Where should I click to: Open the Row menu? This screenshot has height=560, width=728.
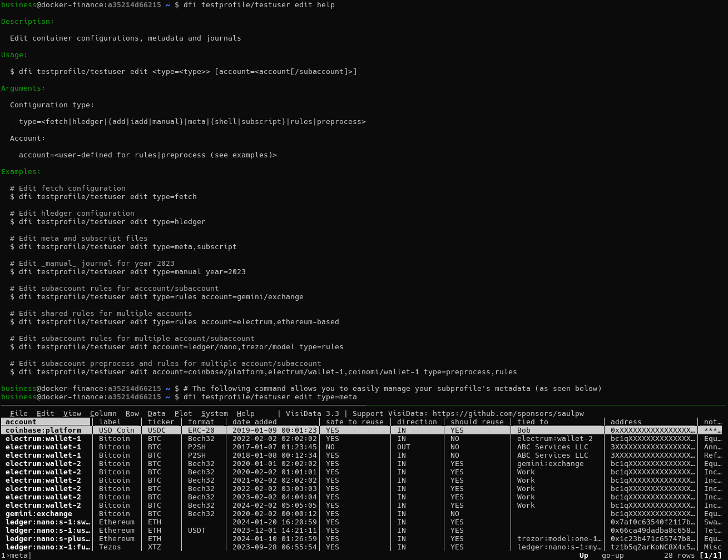pos(132,413)
